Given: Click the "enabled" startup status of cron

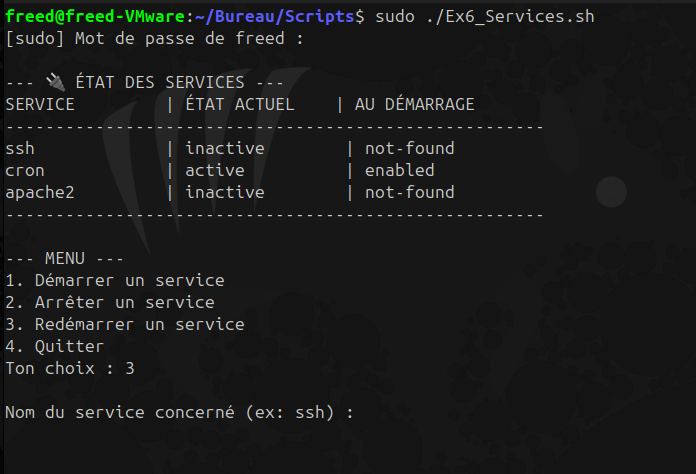Looking at the screenshot, I should coord(399,170).
